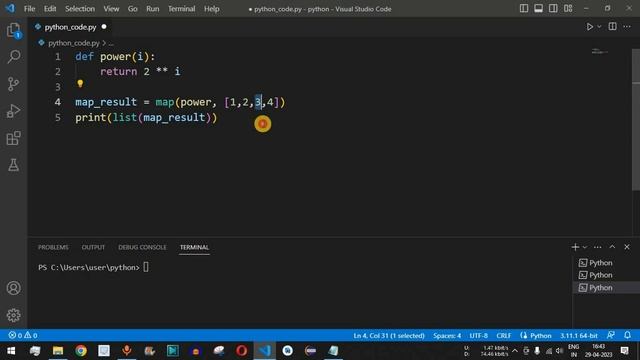640x360 pixels.
Task: Open Windows Start menu
Action: coord(11,351)
